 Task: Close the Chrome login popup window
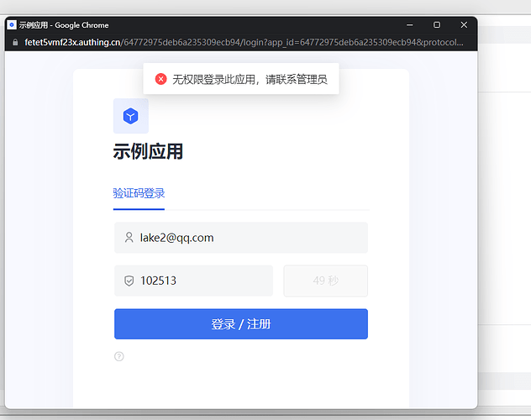(x=463, y=25)
